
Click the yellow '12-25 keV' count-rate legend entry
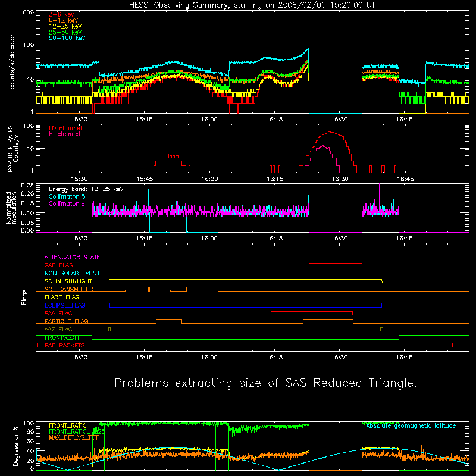click(x=65, y=26)
